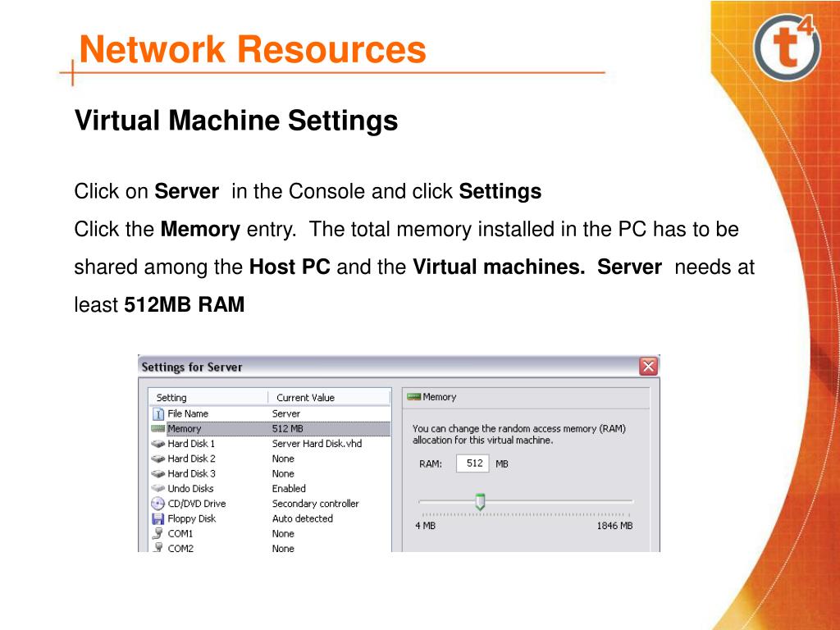Click the Floppy Disk icon
840x630 pixels.
pos(158,518)
